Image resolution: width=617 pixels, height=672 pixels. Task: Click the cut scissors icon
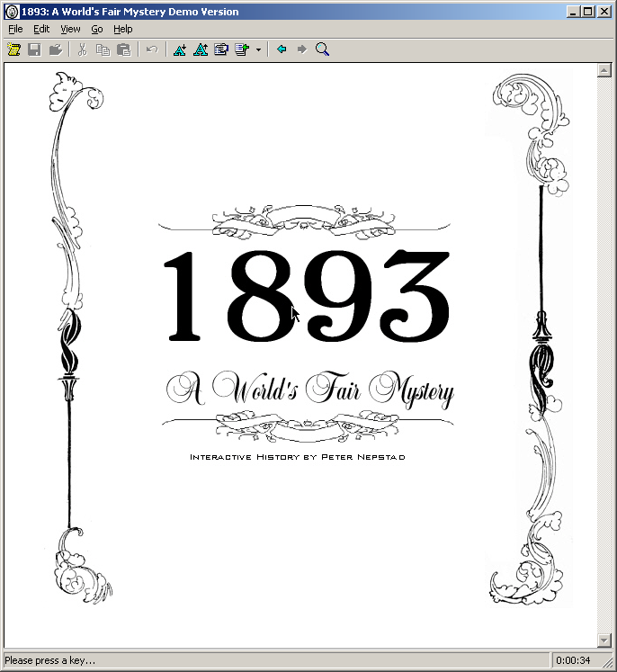pyautogui.click(x=82, y=49)
